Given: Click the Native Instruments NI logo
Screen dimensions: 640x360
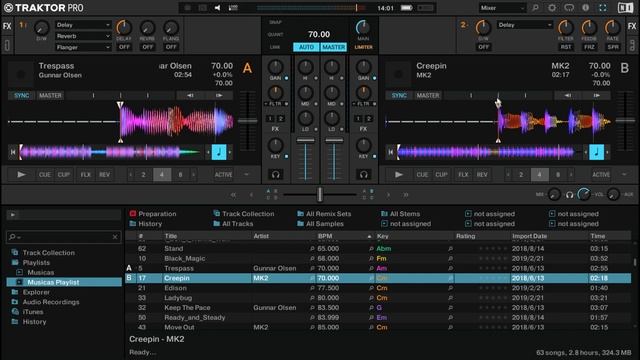Looking at the screenshot, I should pyautogui.click(x=625, y=8).
